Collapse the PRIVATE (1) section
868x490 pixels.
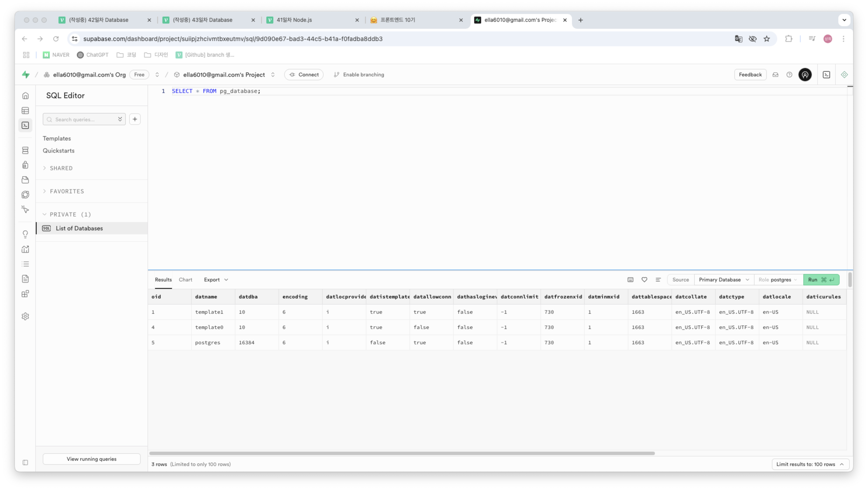coord(67,214)
